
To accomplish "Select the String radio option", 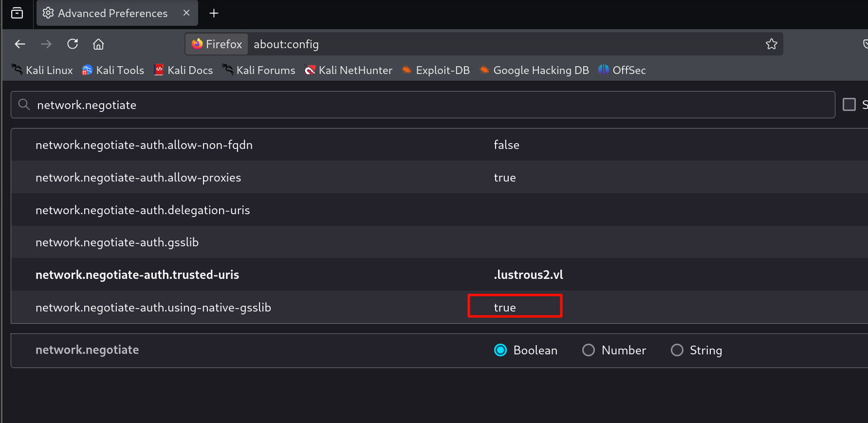I will click(x=677, y=350).
